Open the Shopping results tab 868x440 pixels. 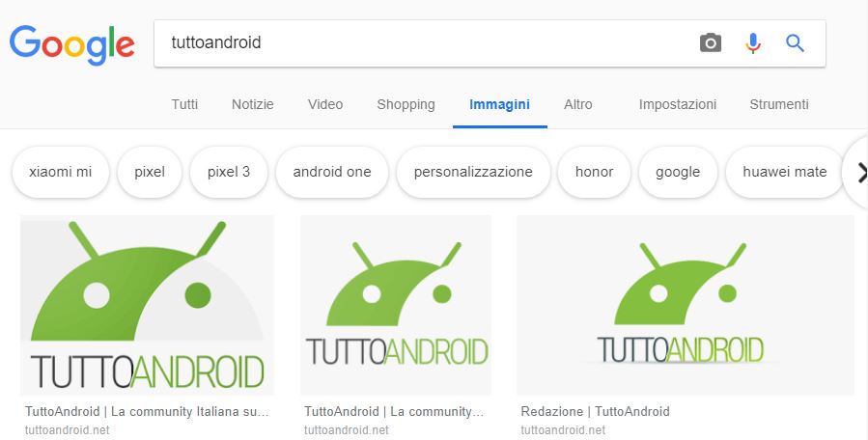click(406, 104)
